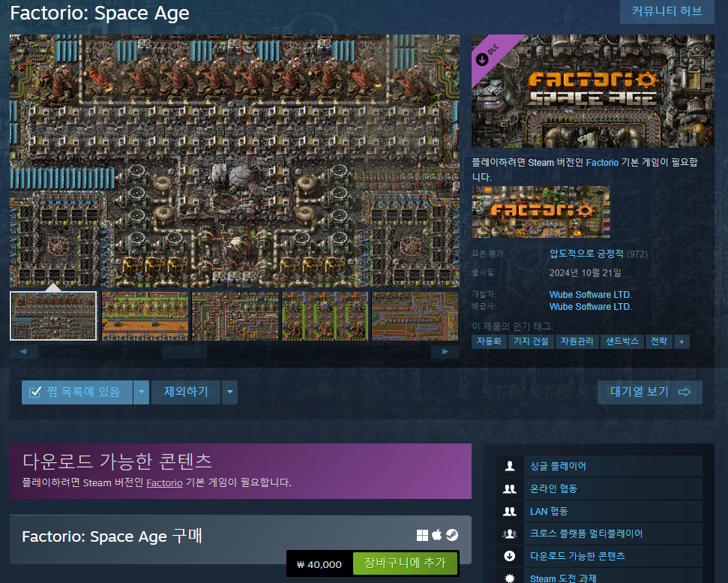This screenshot has height=583, width=728.
Task: Click the cross-platform multiplayer group icon
Action: pyautogui.click(x=509, y=533)
